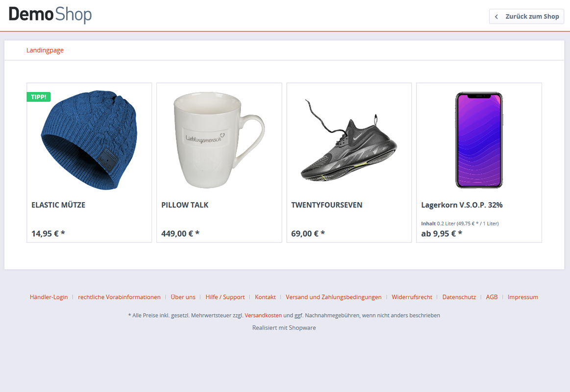Image resolution: width=570 pixels, height=392 pixels.
Task: Click the Demo Shop logo
Action: [x=50, y=15]
